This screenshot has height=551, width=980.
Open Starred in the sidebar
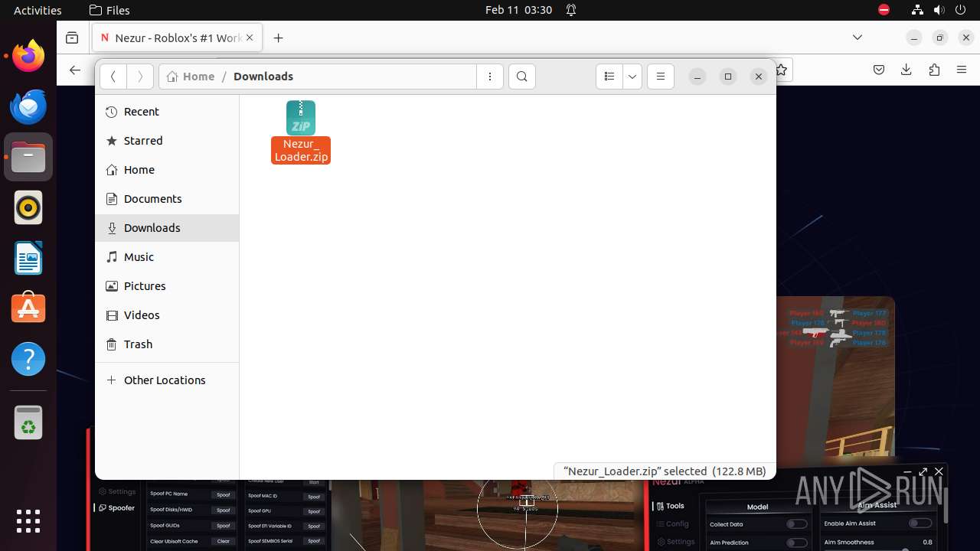pyautogui.click(x=167, y=141)
